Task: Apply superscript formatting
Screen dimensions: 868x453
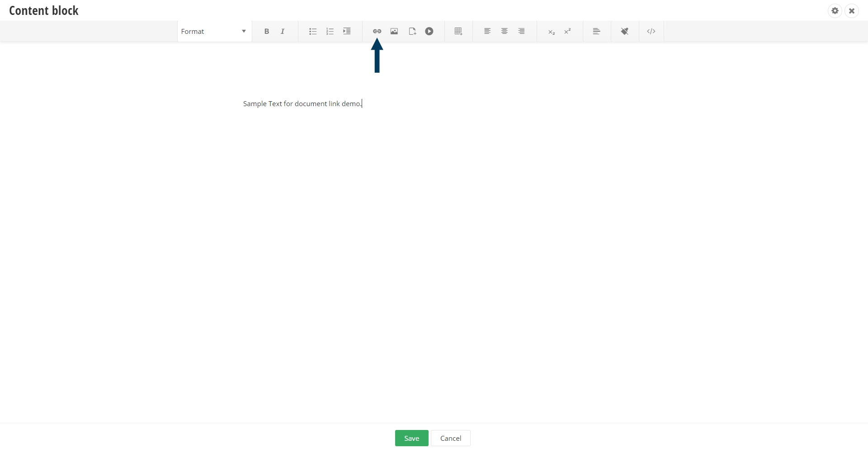Action: point(568,31)
